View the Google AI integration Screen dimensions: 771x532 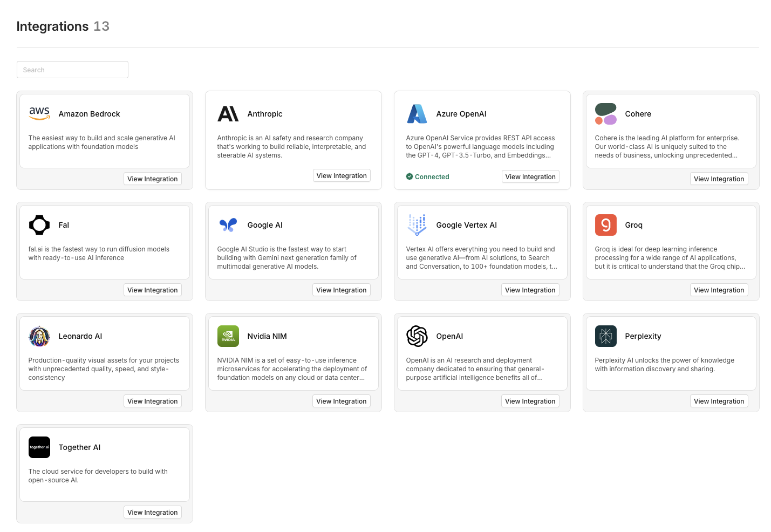click(x=342, y=290)
